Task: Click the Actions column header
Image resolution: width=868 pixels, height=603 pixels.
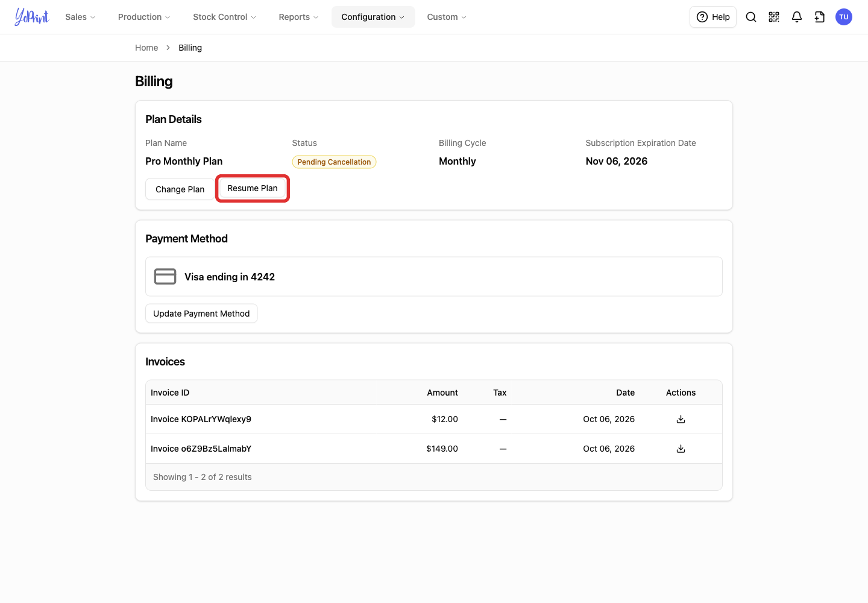Action: click(x=681, y=393)
